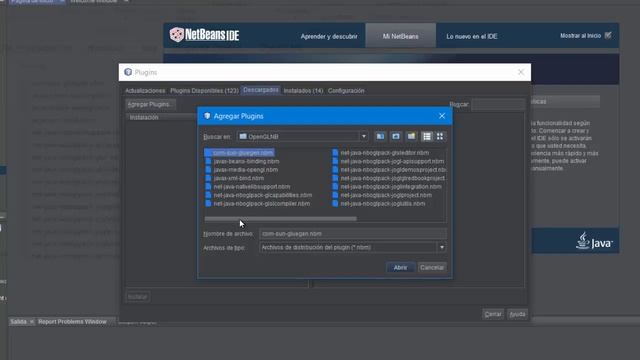
Task: Click the home/desktop folder icon
Action: (x=396, y=136)
